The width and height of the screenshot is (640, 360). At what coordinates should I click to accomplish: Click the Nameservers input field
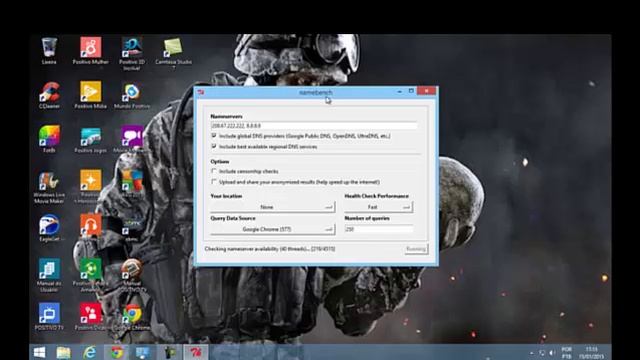point(314,126)
